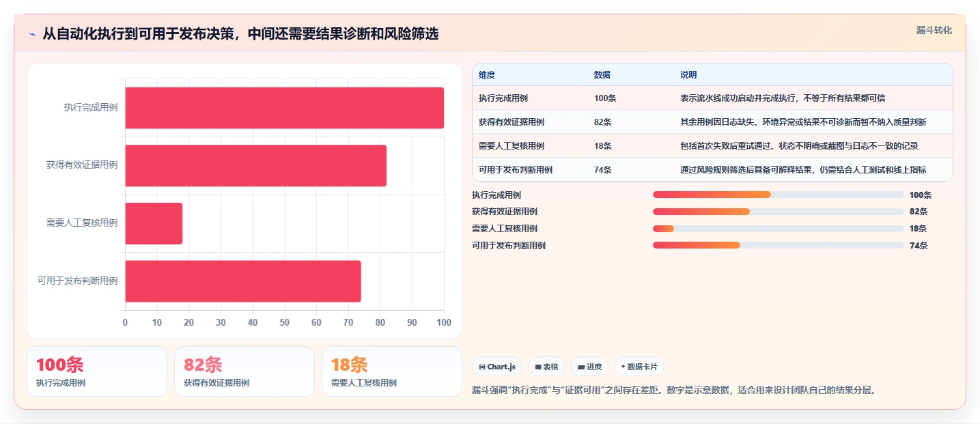Screen dimensions: 980x424
Task: Click the 需要人工复核用例 table cell
Action: point(512,145)
